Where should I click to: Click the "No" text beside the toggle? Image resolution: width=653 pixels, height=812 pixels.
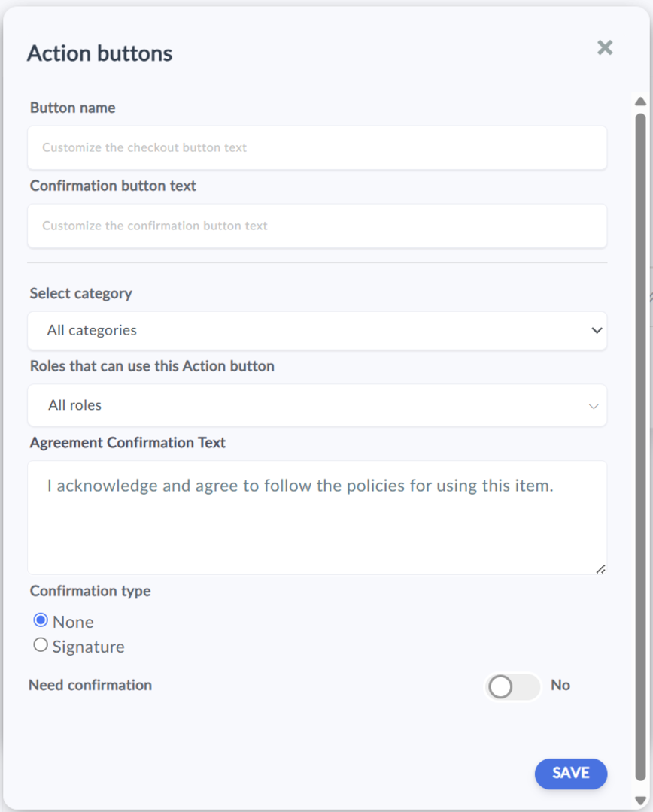[560, 685]
